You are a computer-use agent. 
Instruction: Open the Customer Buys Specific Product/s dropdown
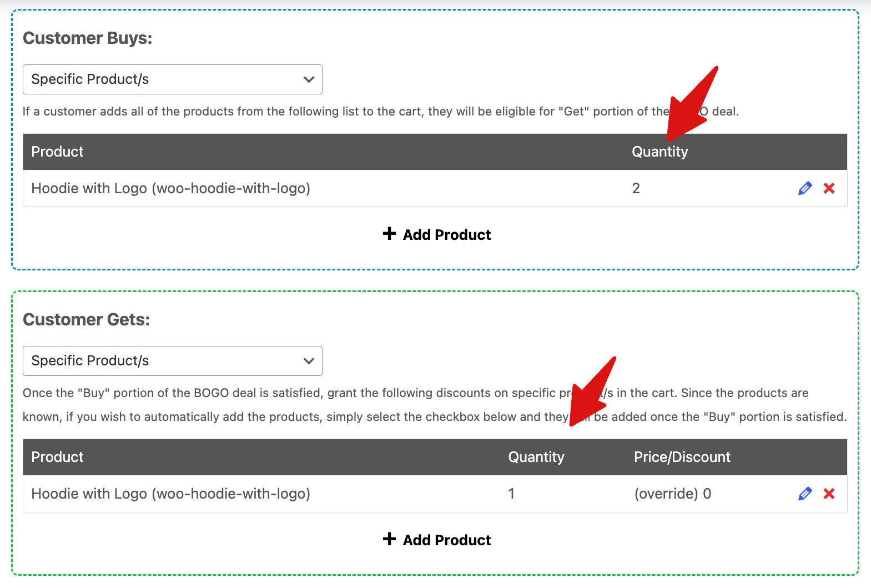[x=172, y=79]
